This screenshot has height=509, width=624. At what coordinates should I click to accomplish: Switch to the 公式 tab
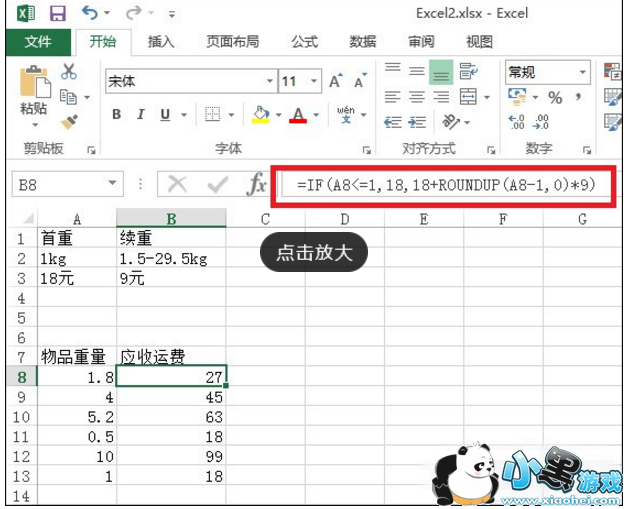(x=304, y=42)
